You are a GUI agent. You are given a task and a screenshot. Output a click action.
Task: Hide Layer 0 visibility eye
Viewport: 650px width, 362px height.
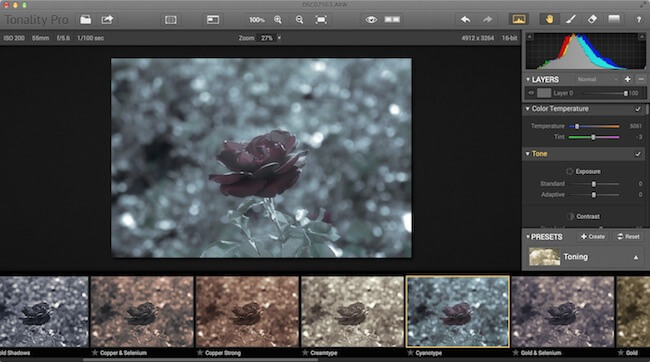531,93
